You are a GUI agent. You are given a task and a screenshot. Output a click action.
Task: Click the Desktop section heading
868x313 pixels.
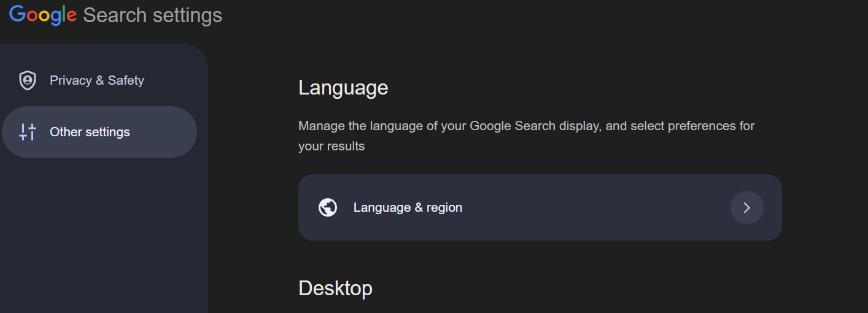point(335,288)
